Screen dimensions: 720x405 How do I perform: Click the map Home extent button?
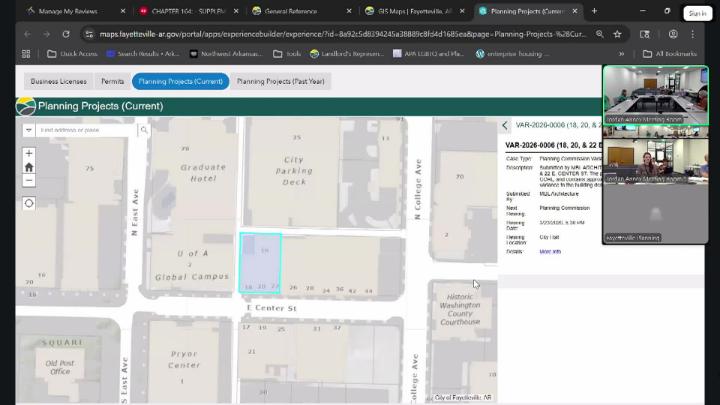(x=29, y=167)
